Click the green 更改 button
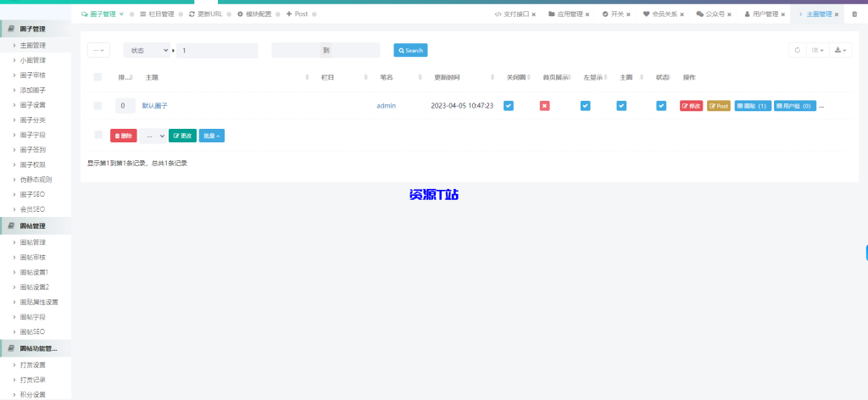The image size is (868, 400). (183, 136)
